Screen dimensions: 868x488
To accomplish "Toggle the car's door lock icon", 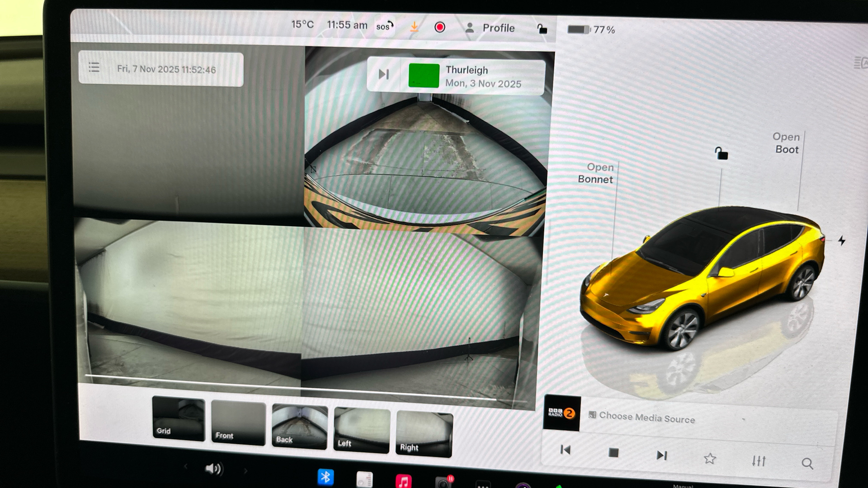I will 721,154.
